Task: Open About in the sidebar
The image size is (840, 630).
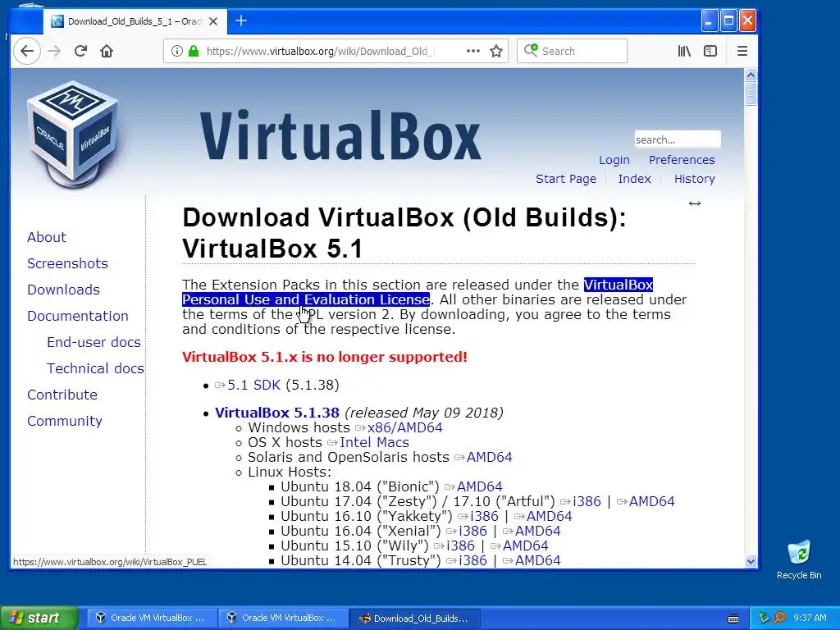Action: click(x=47, y=237)
